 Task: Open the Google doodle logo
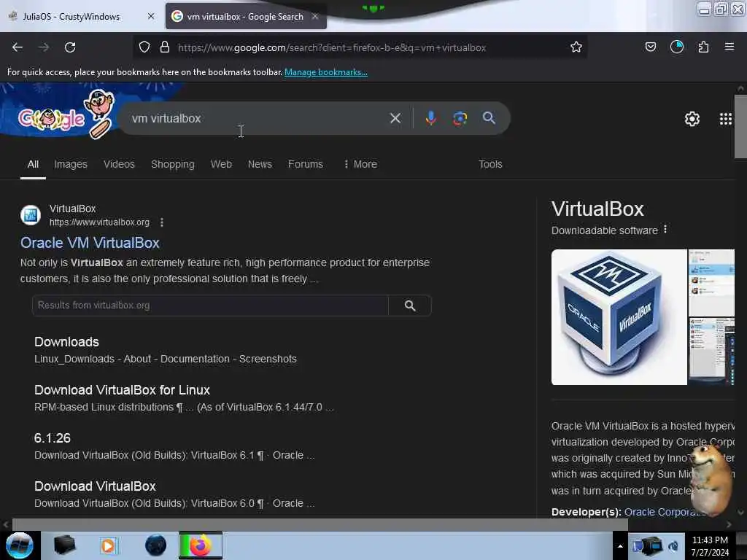66,114
